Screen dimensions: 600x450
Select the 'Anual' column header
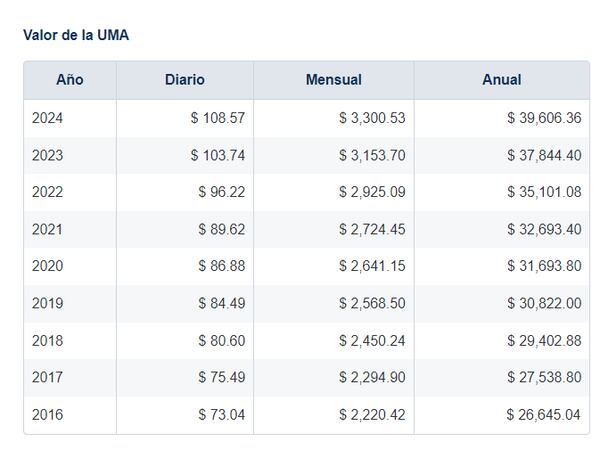point(501,80)
